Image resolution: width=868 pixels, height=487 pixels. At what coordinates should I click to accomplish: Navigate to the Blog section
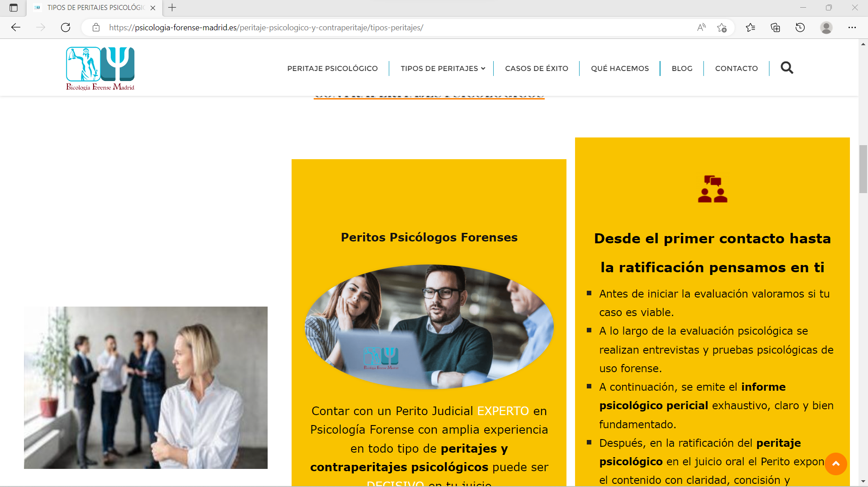[x=682, y=68]
